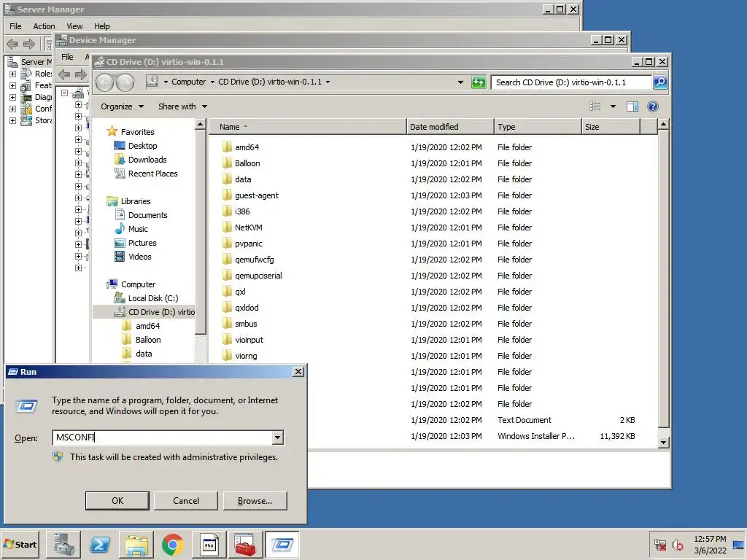Image resolution: width=747 pixels, height=560 pixels.
Task: Click Device Manager forward arrow toolbar icon
Action: (80, 74)
